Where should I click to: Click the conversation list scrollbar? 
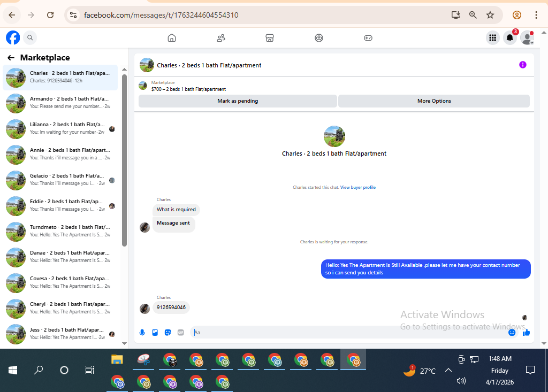(x=124, y=161)
